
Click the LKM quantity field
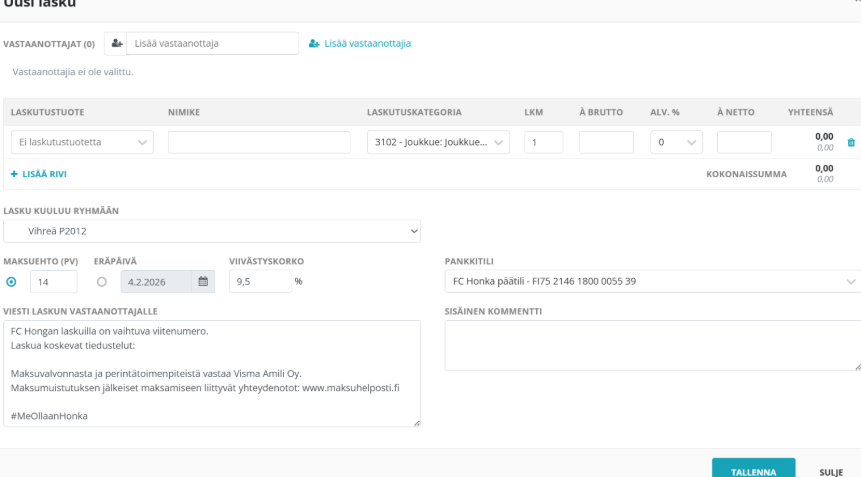pos(543,143)
